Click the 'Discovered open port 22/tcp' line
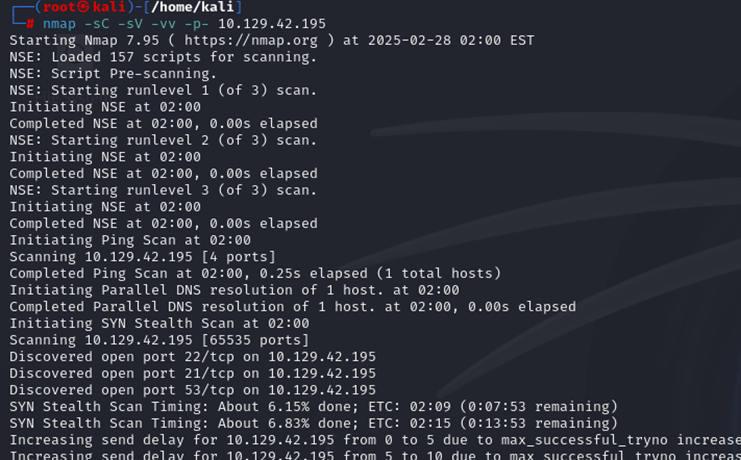 pyautogui.click(x=193, y=357)
